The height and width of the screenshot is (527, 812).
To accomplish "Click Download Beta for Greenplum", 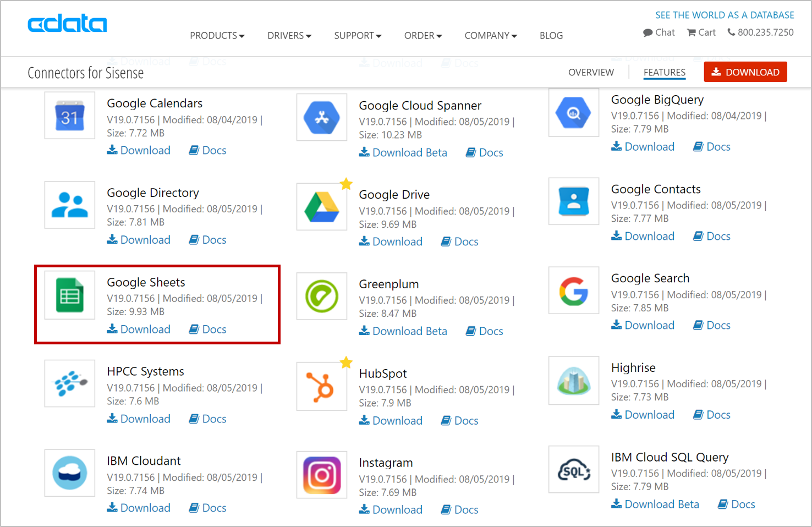I will pyautogui.click(x=403, y=331).
